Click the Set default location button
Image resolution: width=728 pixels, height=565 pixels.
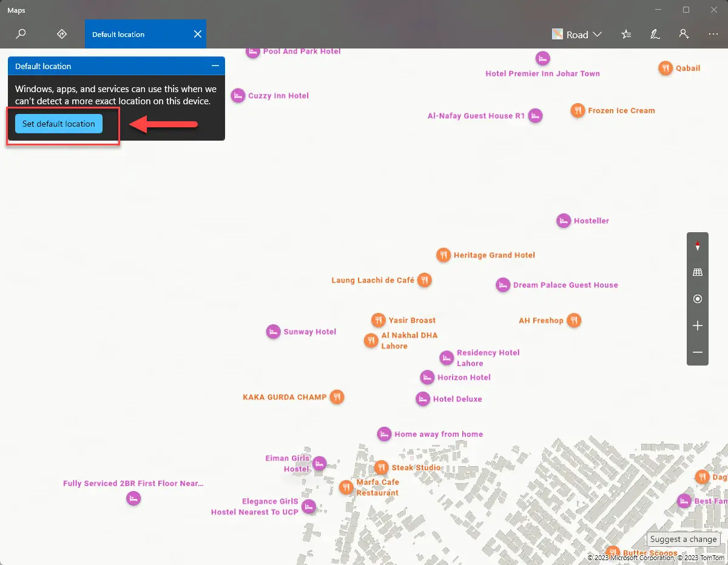coord(59,124)
